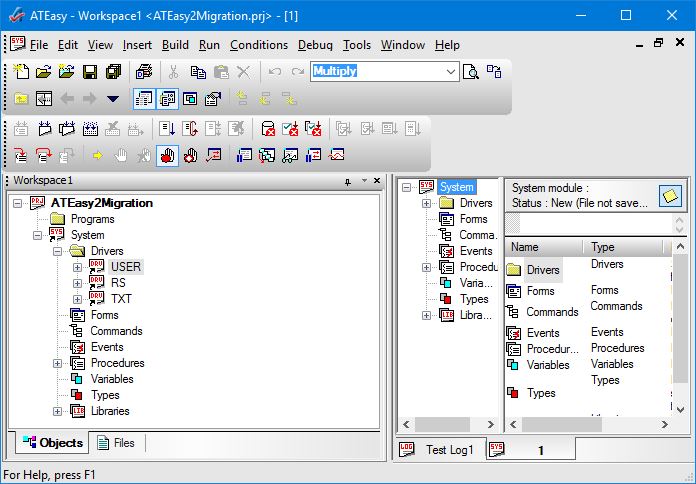
Task: Click the Open file folder icon
Action: click(44, 71)
